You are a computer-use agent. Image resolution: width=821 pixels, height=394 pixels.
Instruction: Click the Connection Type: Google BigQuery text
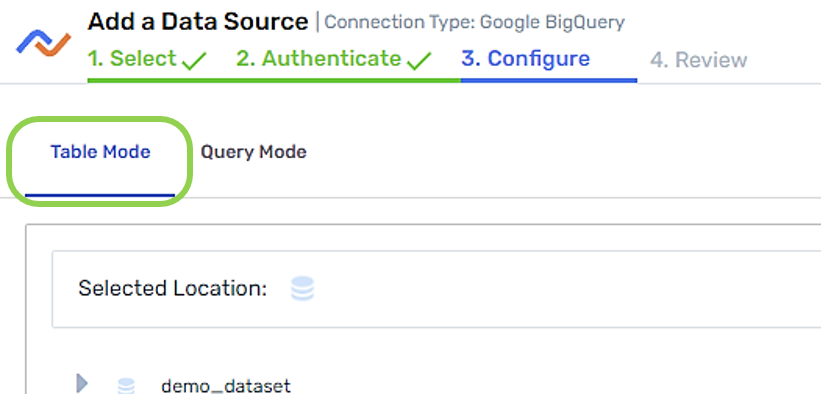click(x=474, y=23)
